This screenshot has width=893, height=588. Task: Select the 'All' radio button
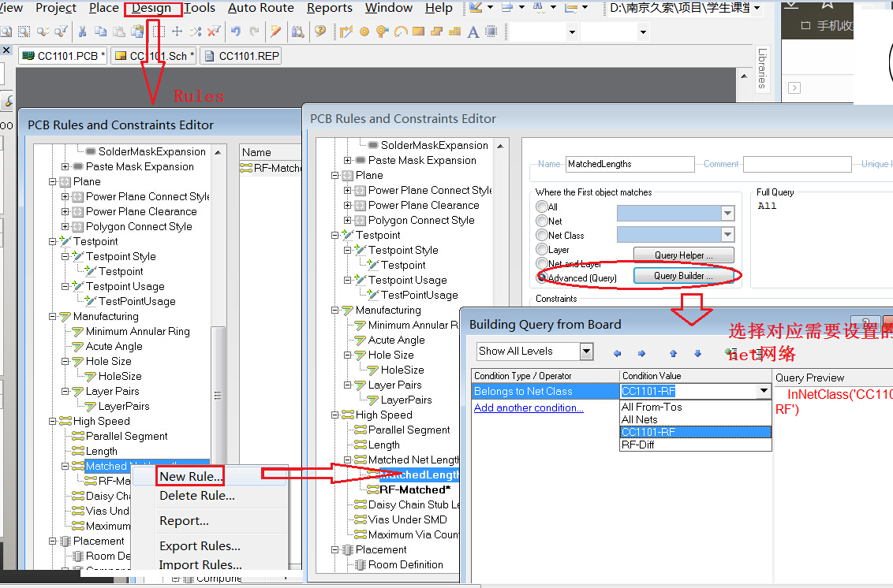tap(542, 207)
